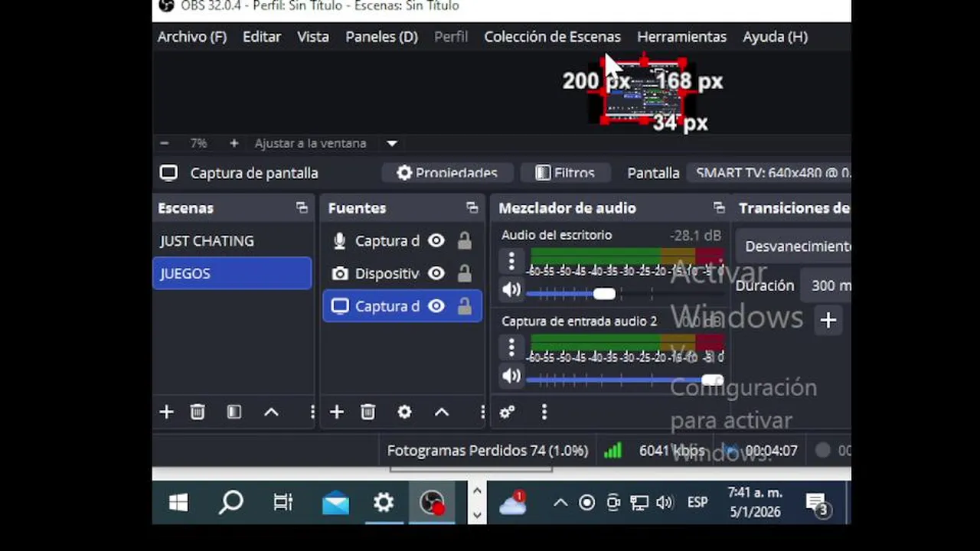Open the Herramientas menu
The image size is (980, 551).
coord(681,37)
